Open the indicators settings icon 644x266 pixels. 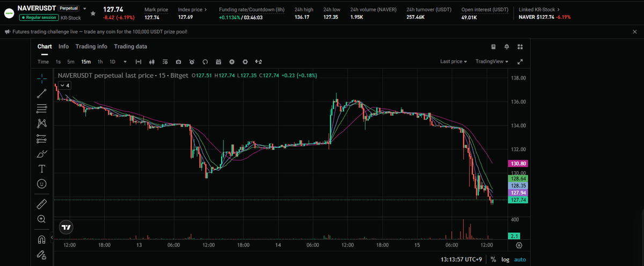click(165, 61)
